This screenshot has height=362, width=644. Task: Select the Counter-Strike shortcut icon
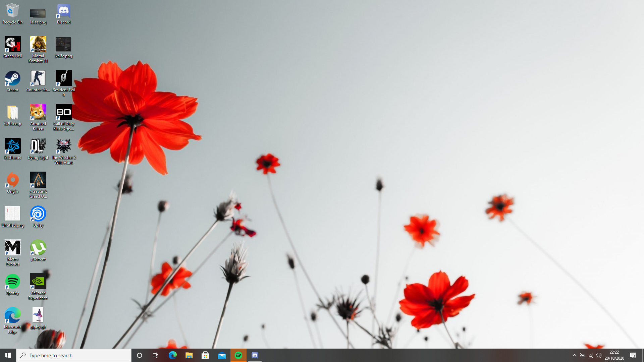(x=38, y=81)
